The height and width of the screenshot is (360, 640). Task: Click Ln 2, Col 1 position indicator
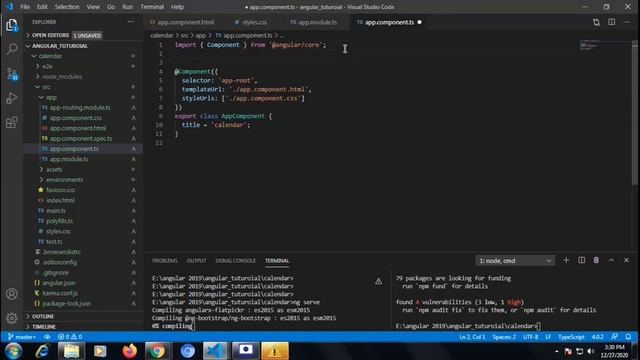click(x=472, y=337)
